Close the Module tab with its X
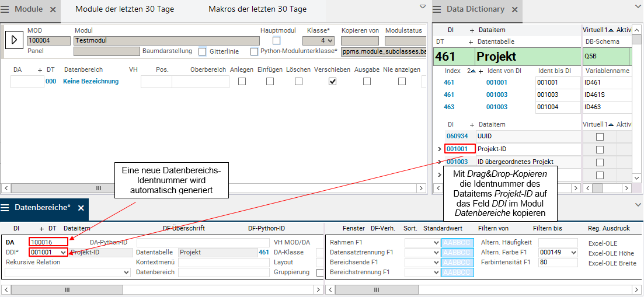The width and height of the screenshot is (644, 297). click(x=53, y=10)
